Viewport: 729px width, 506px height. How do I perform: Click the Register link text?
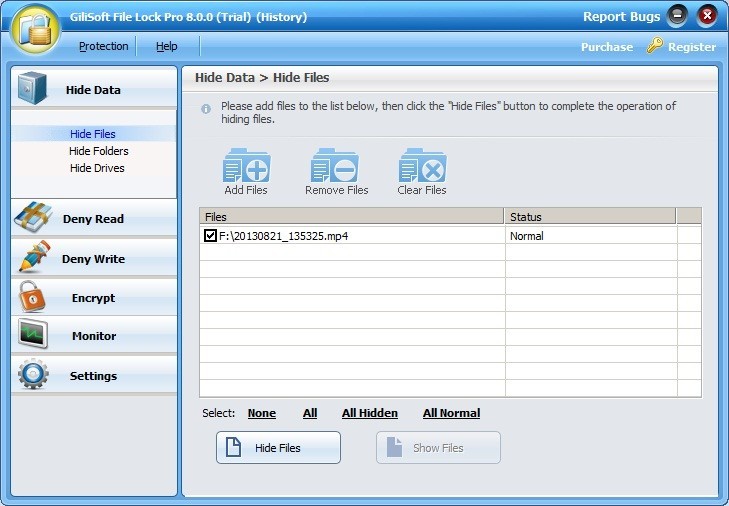[x=692, y=47]
